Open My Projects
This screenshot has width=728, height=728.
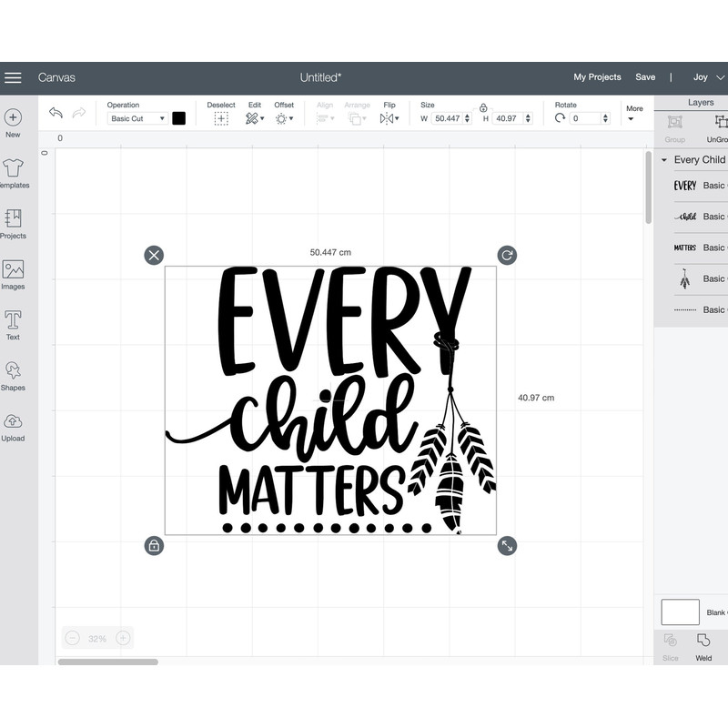[597, 77]
